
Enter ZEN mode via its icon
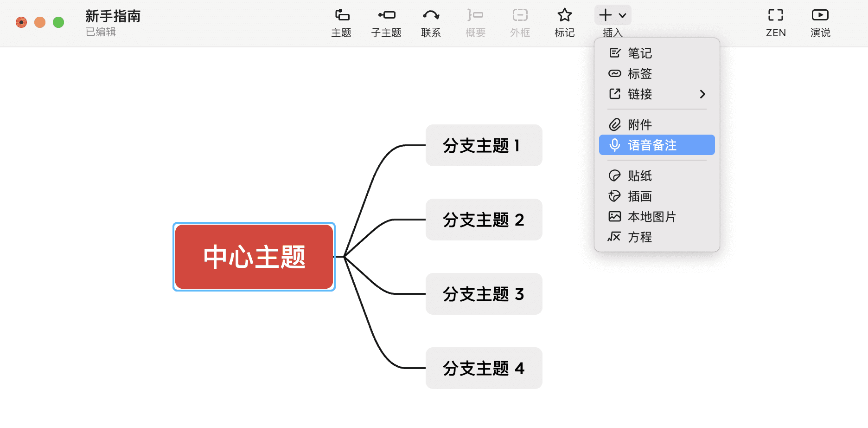pyautogui.click(x=775, y=21)
